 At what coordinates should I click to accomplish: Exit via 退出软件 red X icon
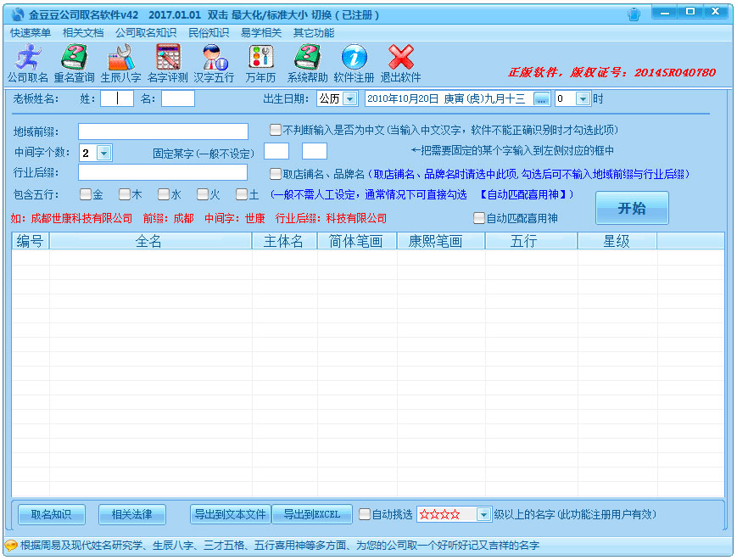(x=400, y=58)
